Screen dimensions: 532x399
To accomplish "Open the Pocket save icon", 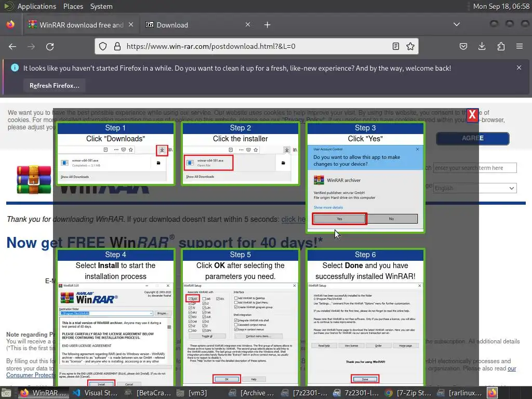I will pos(463,46).
